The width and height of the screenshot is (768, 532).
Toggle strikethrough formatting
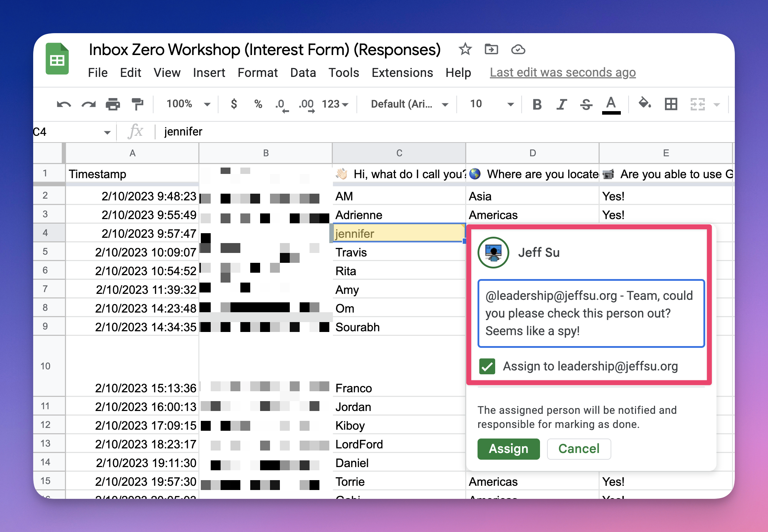(586, 104)
